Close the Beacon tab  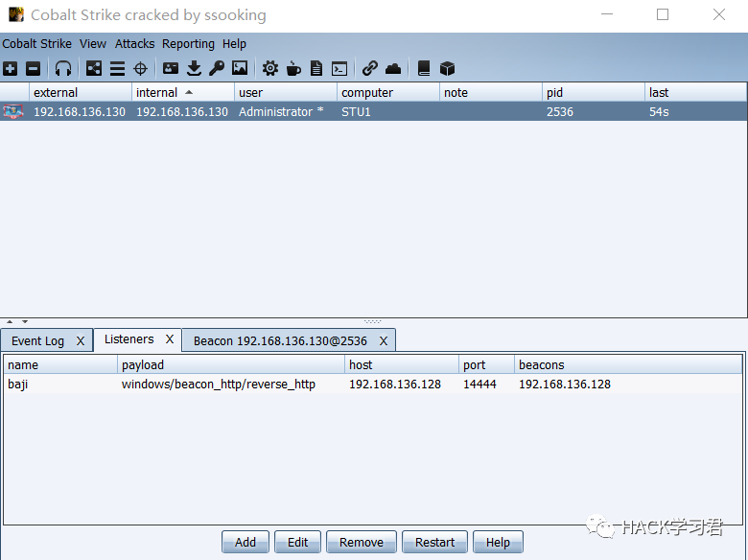[x=384, y=341]
